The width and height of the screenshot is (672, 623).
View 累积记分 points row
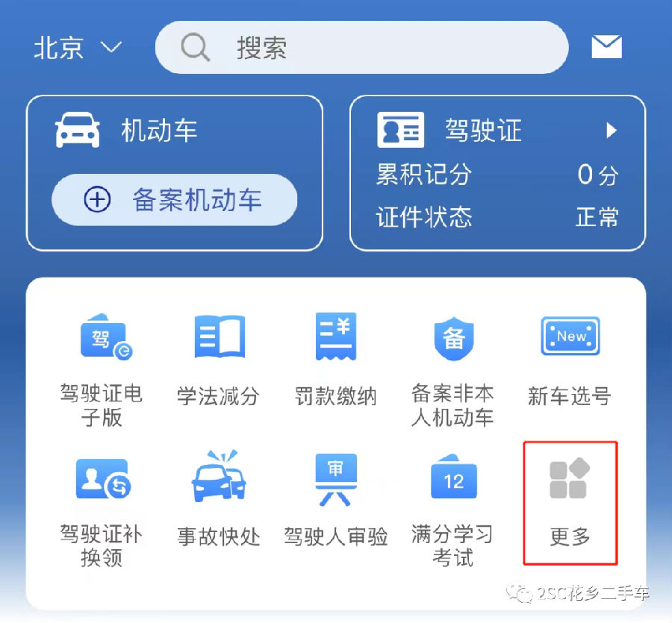coord(497,175)
